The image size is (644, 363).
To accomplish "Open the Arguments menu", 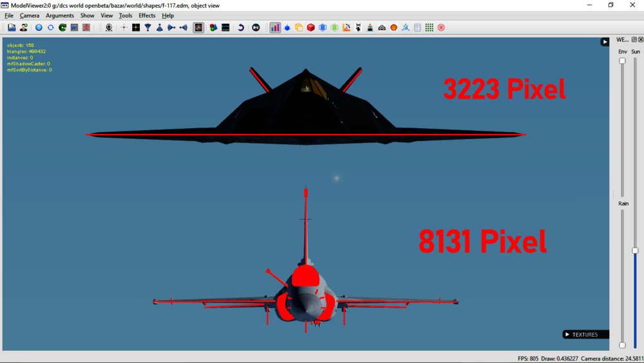I will [x=60, y=15].
